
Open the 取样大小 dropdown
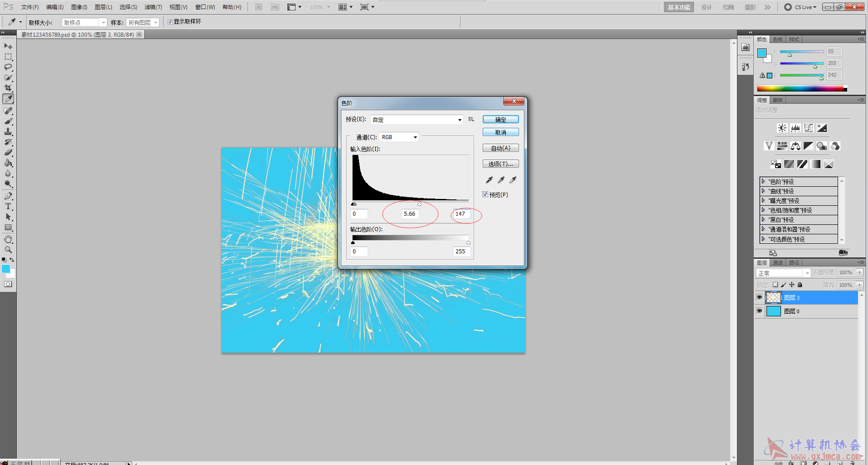coord(84,22)
